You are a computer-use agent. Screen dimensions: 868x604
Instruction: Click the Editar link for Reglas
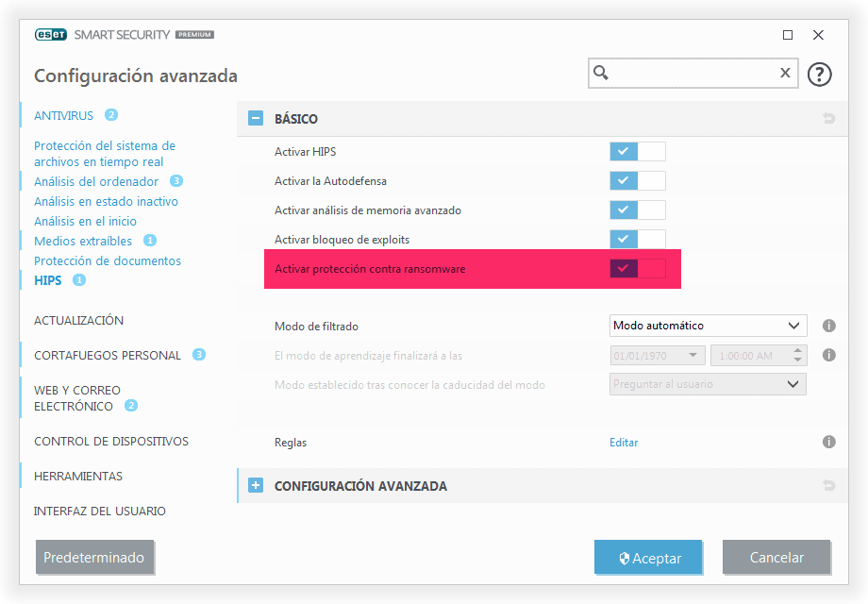[624, 442]
